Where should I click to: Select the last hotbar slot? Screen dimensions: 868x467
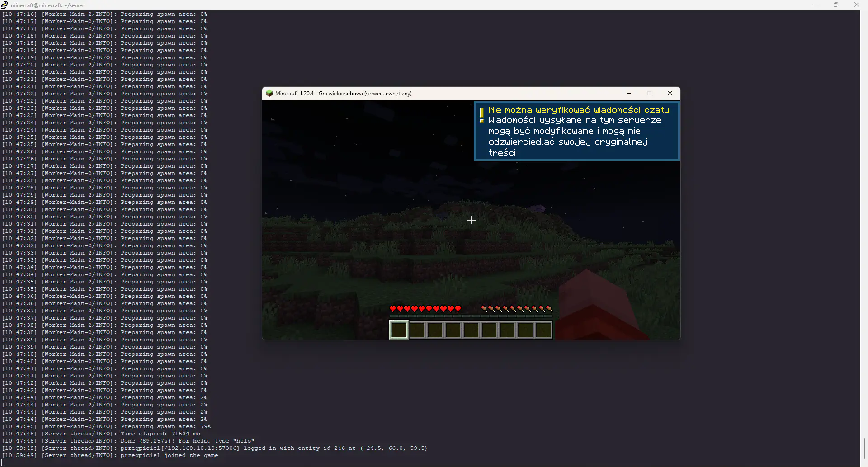click(x=543, y=330)
